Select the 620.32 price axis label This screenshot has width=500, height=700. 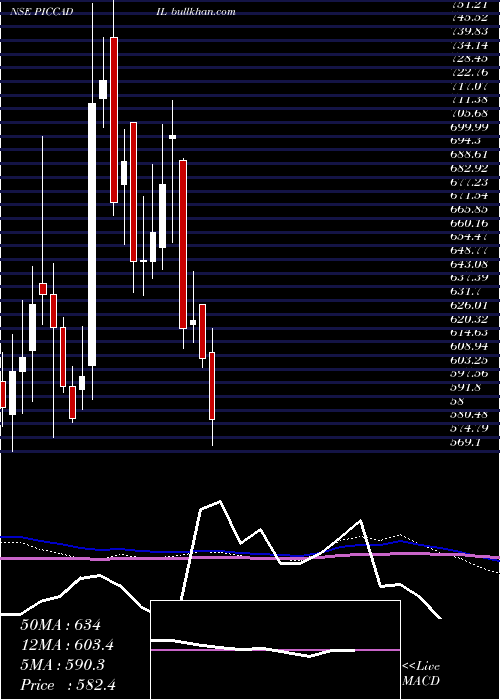pos(469,319)
